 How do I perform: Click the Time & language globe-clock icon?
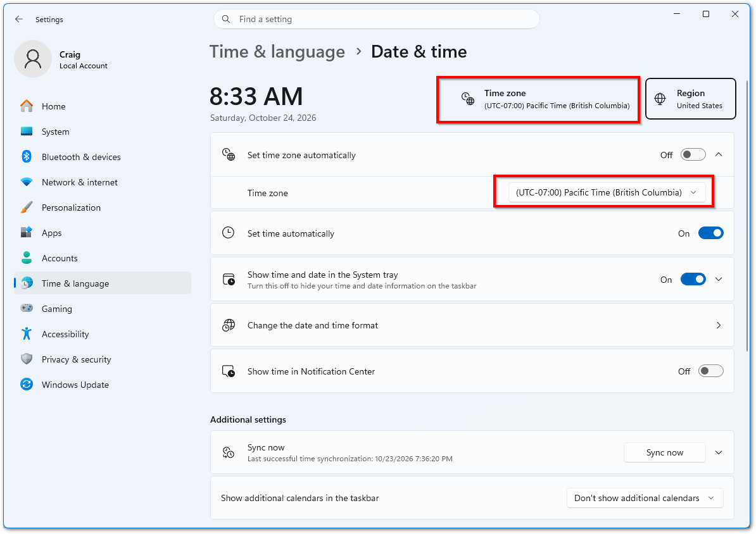pyautogui.click(x=27, y=283)
